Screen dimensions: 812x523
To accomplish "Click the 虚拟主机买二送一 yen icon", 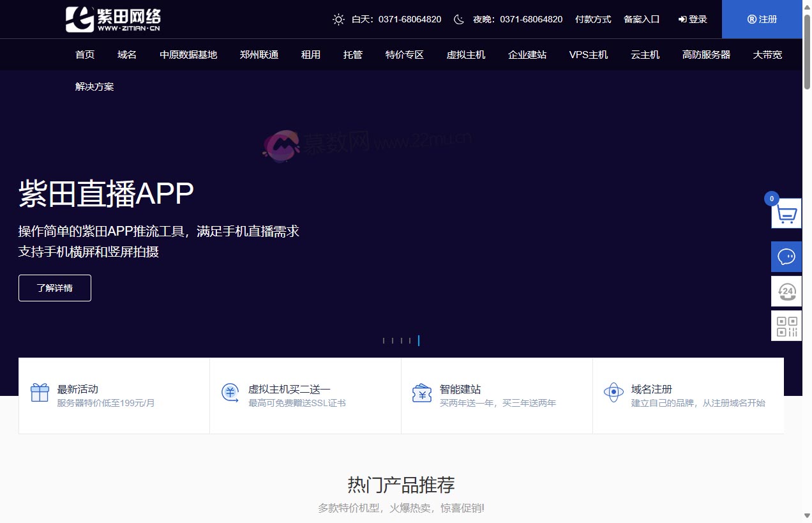I will 230,393.
